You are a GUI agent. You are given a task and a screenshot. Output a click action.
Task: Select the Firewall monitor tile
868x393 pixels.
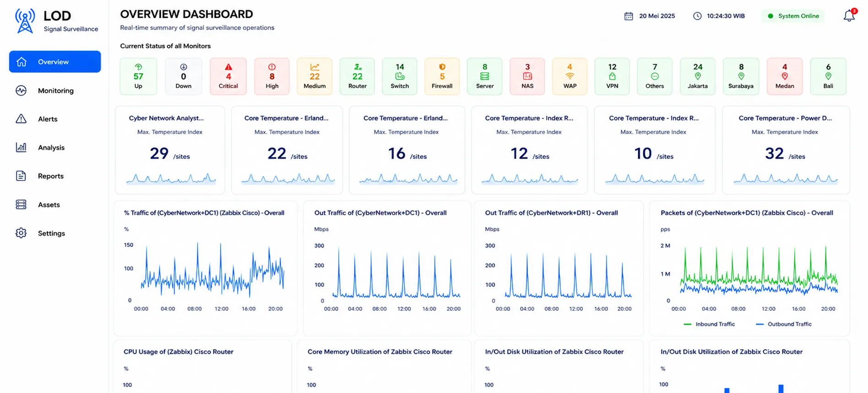tap(442, 76)
